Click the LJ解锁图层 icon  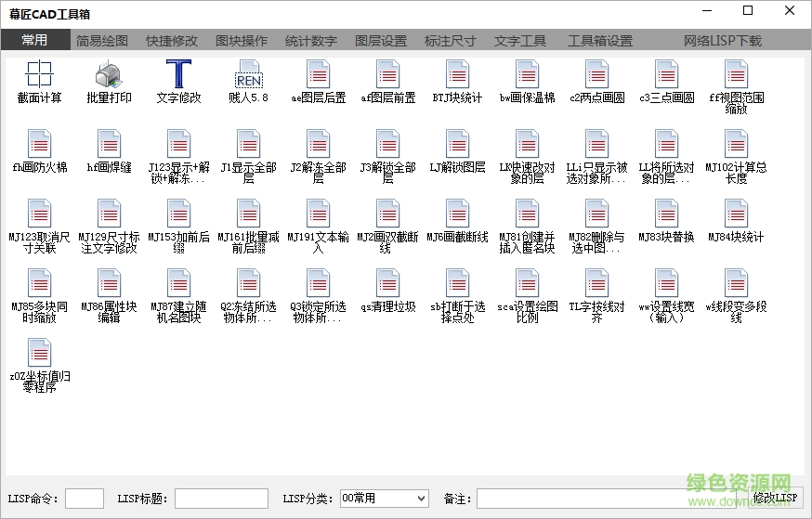point(457,145)
